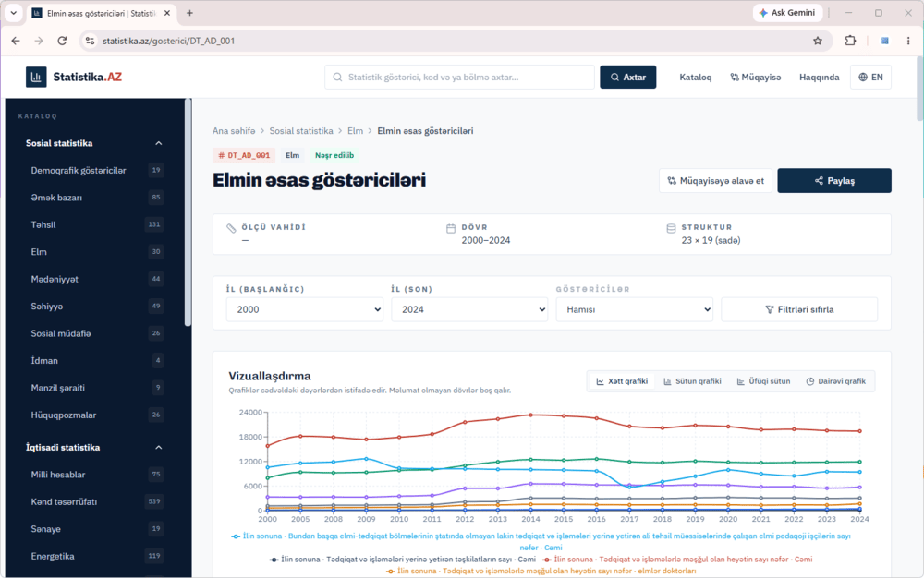Image resolution: width=924 pixels, height=578 pixels.
Task: Click the globe EN language button
Action: point(870,78)
